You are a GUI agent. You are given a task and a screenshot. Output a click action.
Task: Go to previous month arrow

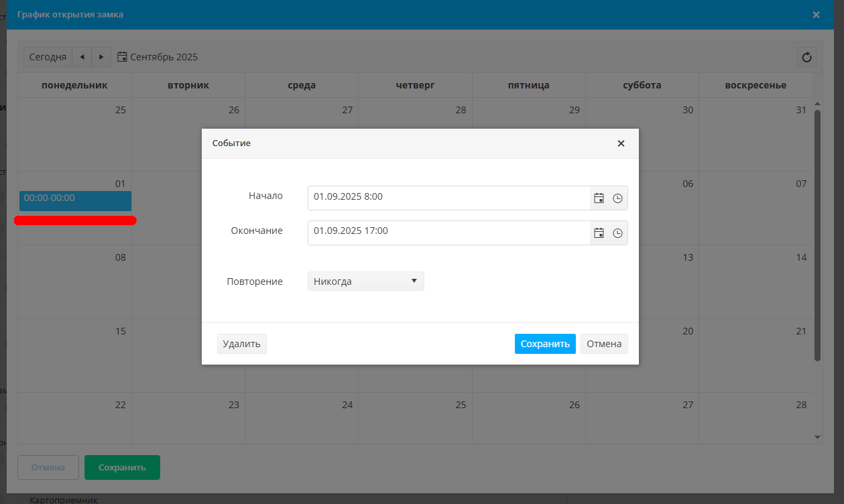coord(82,57)
